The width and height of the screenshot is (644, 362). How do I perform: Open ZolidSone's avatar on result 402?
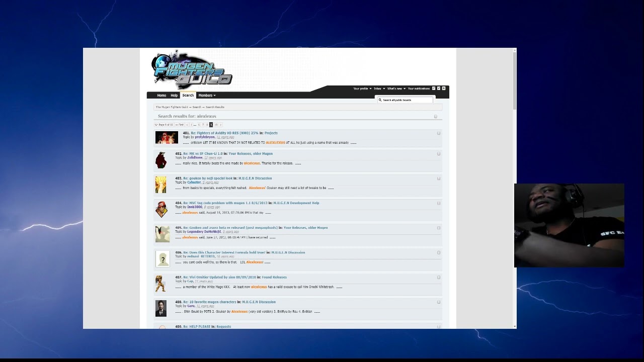pos(161,160)
